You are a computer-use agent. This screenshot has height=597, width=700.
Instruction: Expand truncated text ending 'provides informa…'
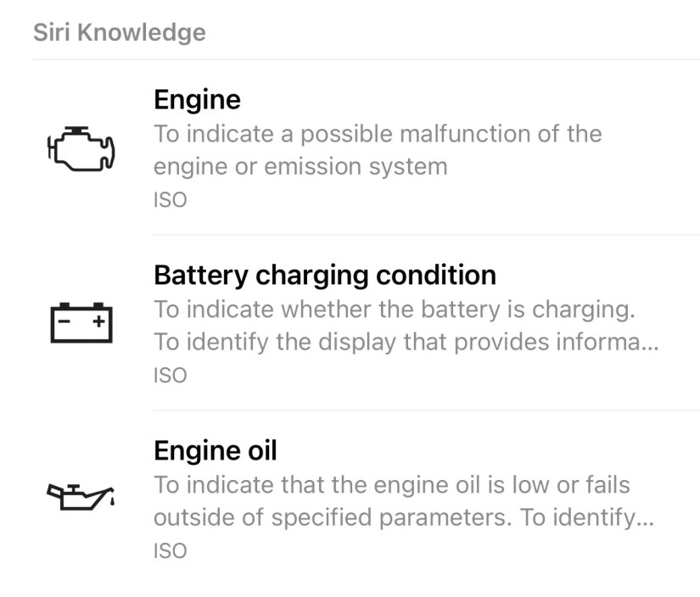click(406, 342)
